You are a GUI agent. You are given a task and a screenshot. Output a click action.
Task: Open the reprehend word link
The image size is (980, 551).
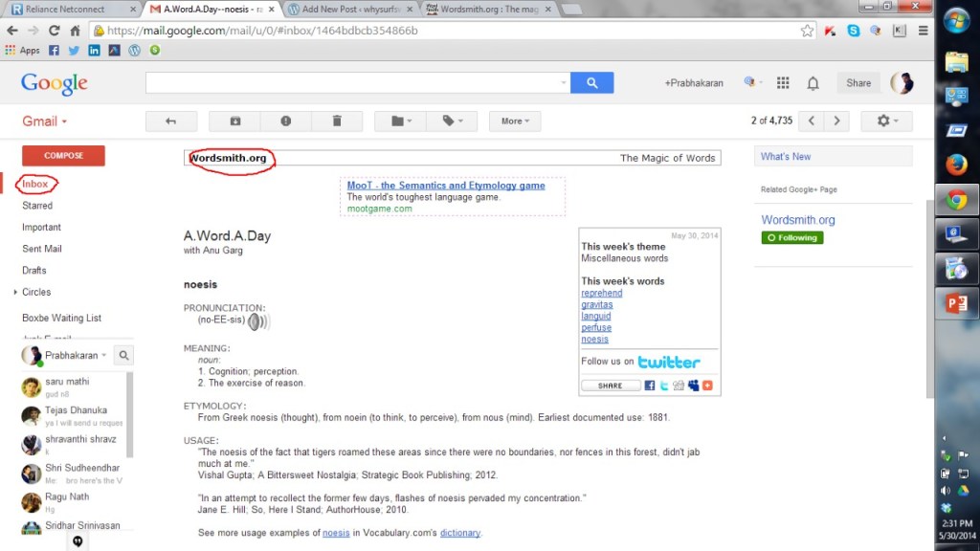pyautogui.click(x=601, y=294)
